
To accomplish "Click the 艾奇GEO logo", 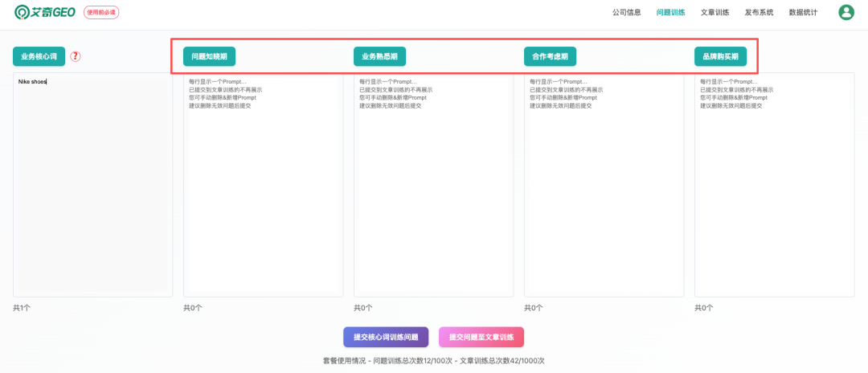I will click(45, 12).
